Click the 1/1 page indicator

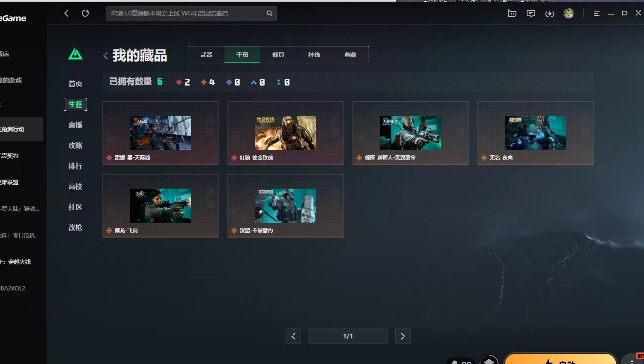click(348, 336)
